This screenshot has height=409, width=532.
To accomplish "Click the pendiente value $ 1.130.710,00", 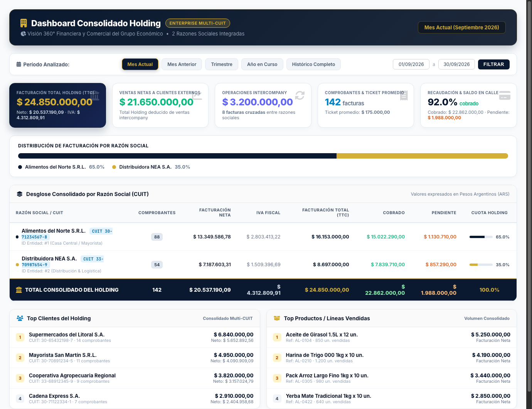I will tap(440, 237).
